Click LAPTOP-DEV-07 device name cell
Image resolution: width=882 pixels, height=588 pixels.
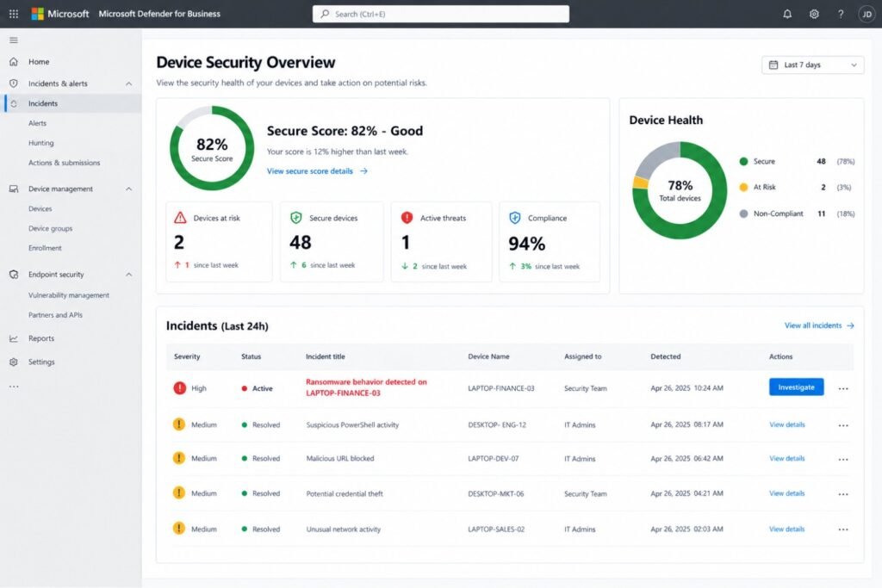click(494, 458)
